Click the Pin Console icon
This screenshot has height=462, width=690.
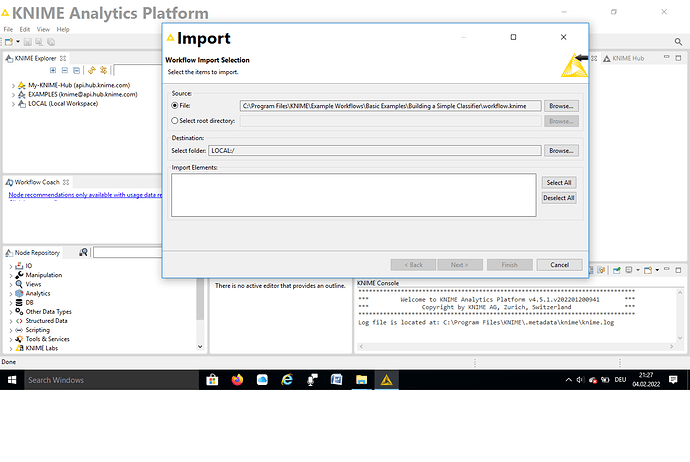[617, 270]
